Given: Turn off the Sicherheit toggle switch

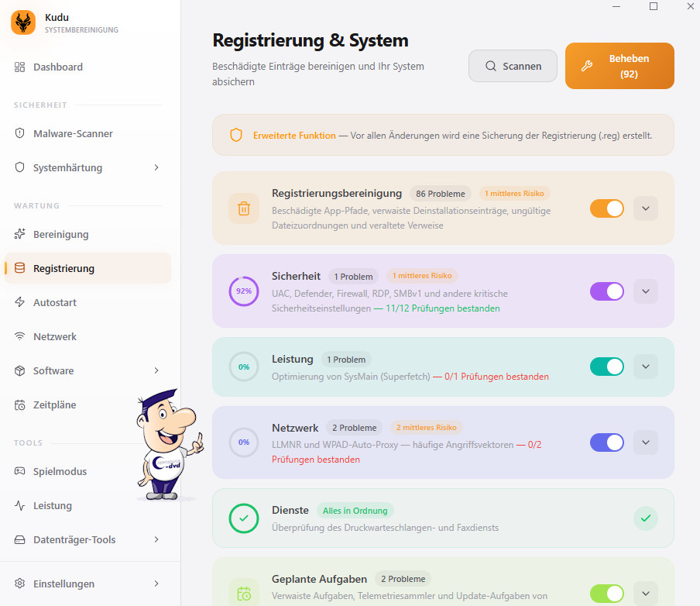Looking at the screenshot, I should pyautogui.click(x=606, y=291).
